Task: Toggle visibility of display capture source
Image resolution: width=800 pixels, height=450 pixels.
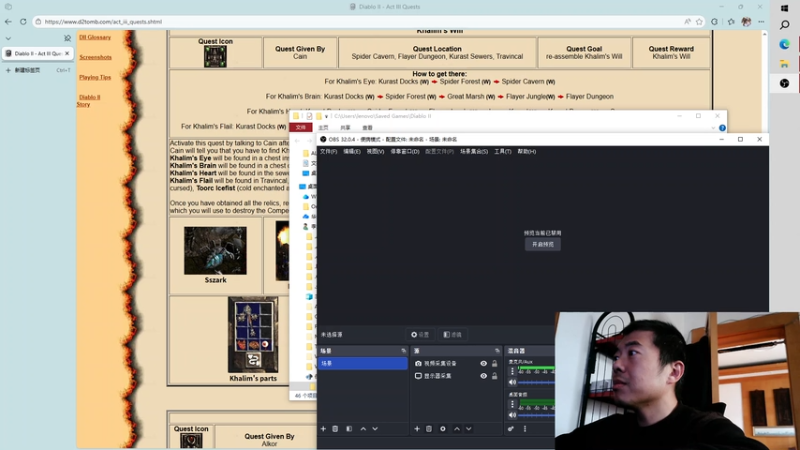Action: (x=483, y=376)
